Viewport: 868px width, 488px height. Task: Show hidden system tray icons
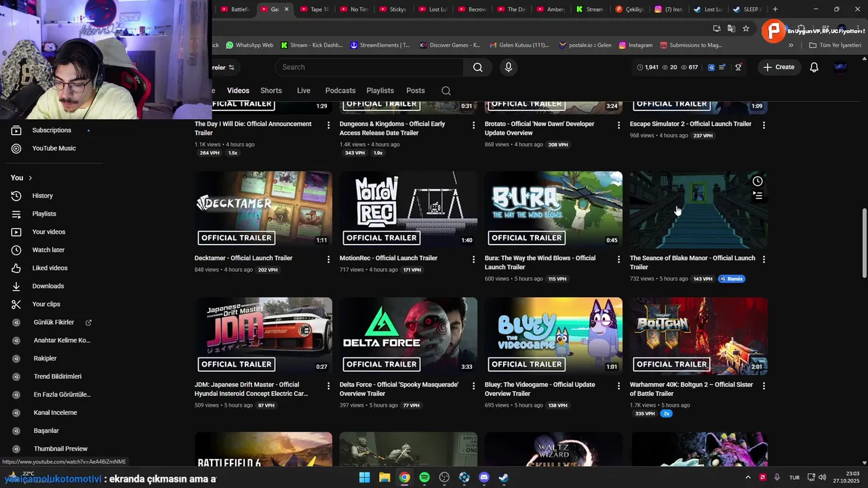tap(748, 477)
